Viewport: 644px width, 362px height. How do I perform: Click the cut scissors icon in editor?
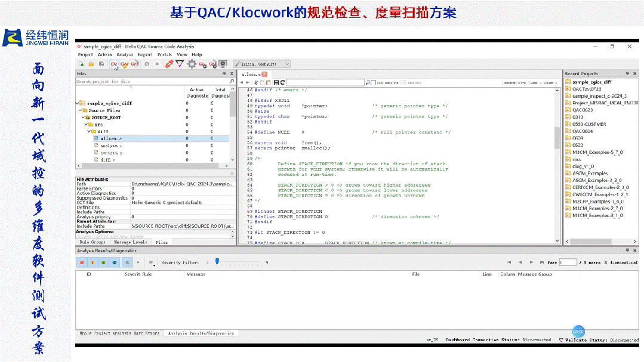256,82
